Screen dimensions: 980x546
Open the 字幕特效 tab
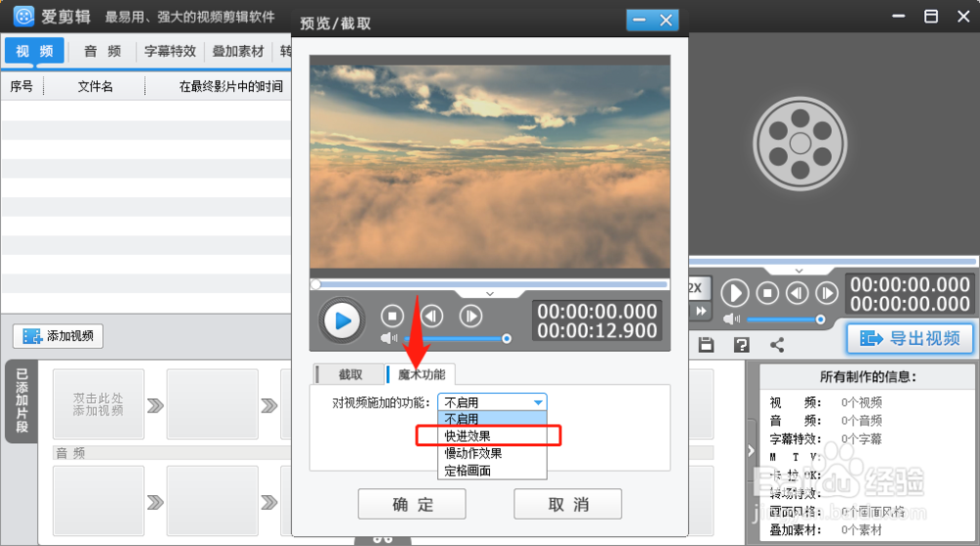[x=170, y=51]
